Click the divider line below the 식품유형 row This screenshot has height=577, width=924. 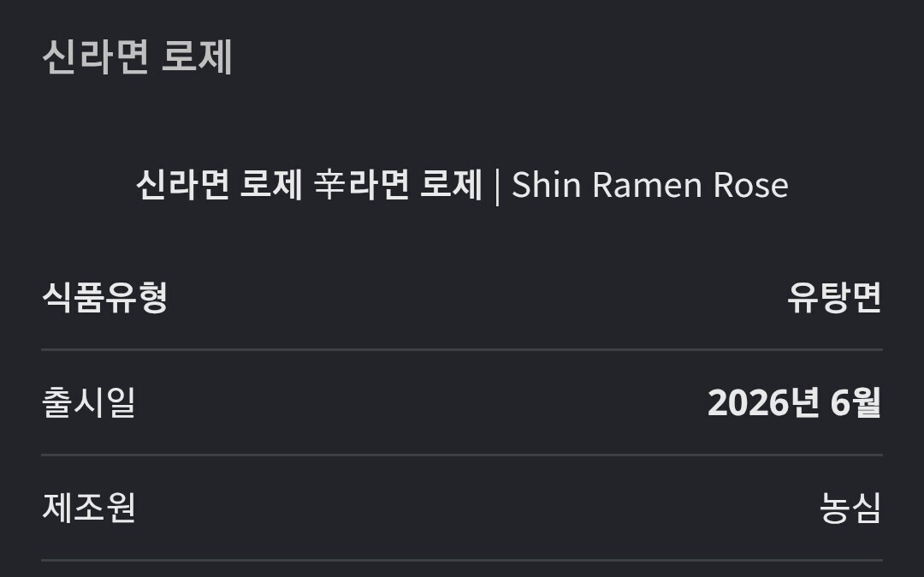tap(462, 349)
